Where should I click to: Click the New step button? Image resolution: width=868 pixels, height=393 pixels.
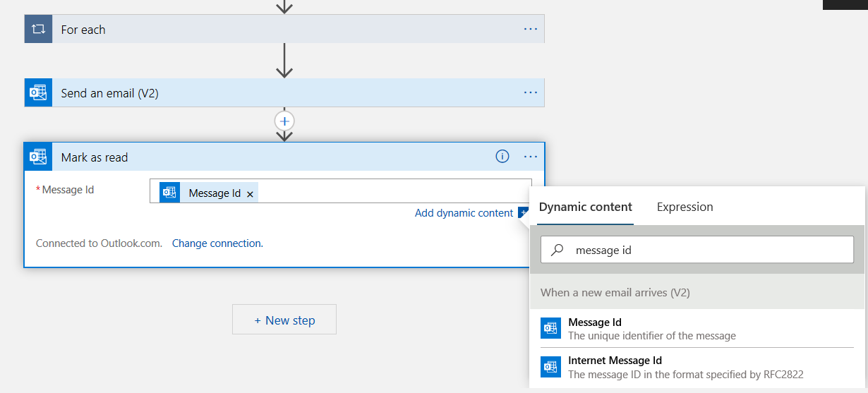click(x=284, y=320)
